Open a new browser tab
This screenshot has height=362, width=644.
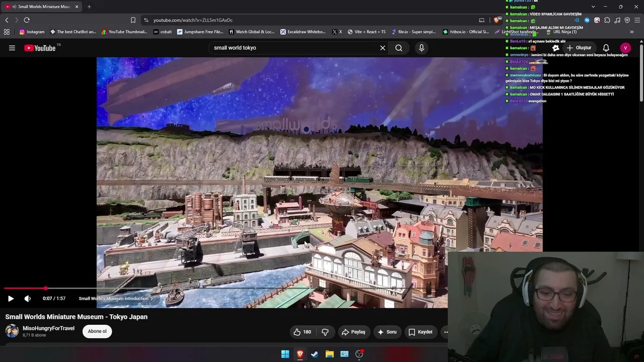coord(89,7)
